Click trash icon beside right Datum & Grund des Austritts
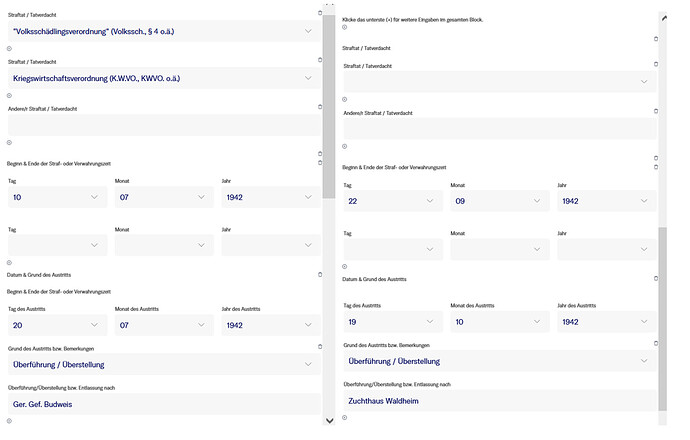This screenshot has width=690, height=440. click(x=656, y=278)
